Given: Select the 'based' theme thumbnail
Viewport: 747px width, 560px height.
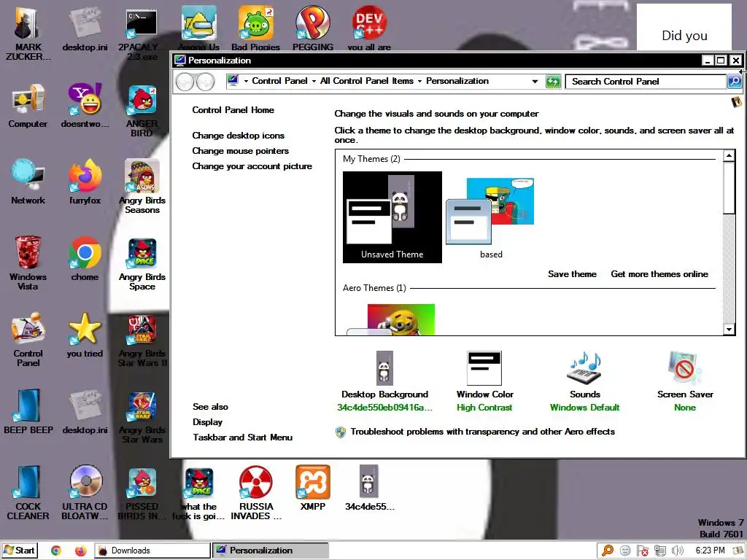Looking at the screenshot, I should pyautogui.click(x=490, y=218).
